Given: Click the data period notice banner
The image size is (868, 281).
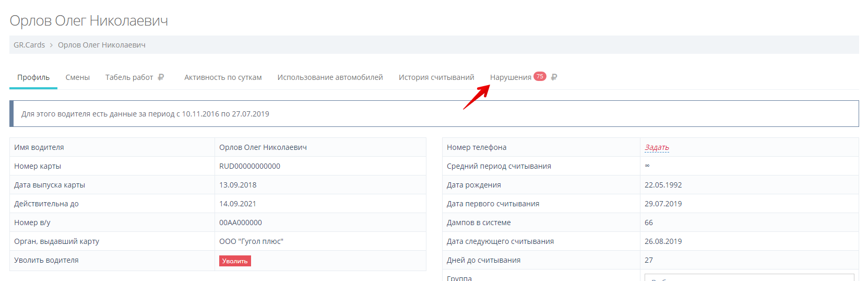Looking at the screenshot, I should coord(434,114).
